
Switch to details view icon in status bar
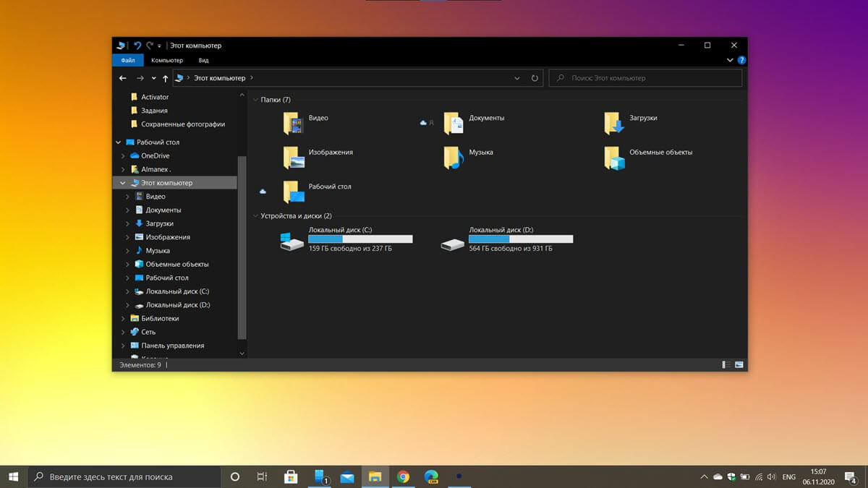tap(726, 365)
